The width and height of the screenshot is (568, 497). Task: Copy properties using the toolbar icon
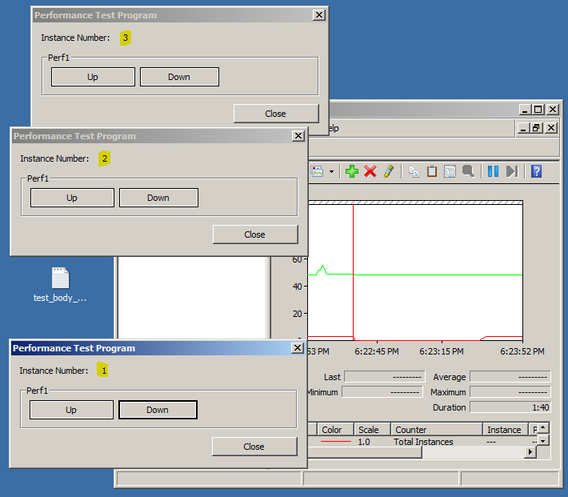tap(414, 172)
